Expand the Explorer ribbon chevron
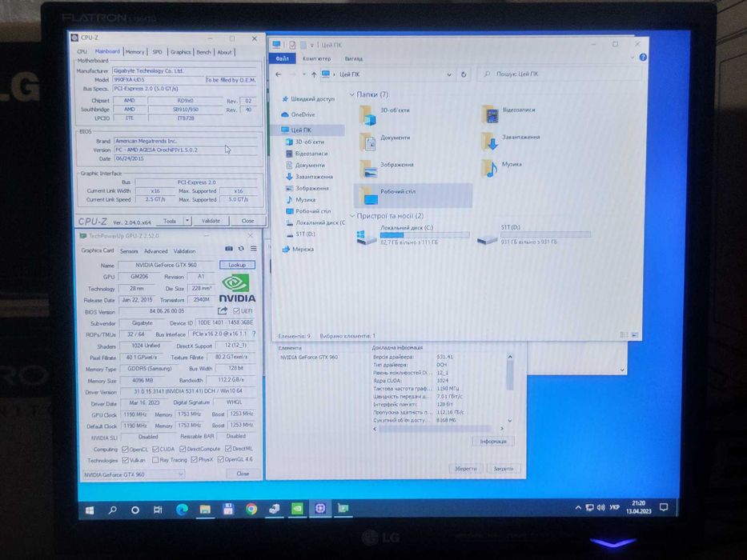747x560 pixels. click(x=633, y=57)
